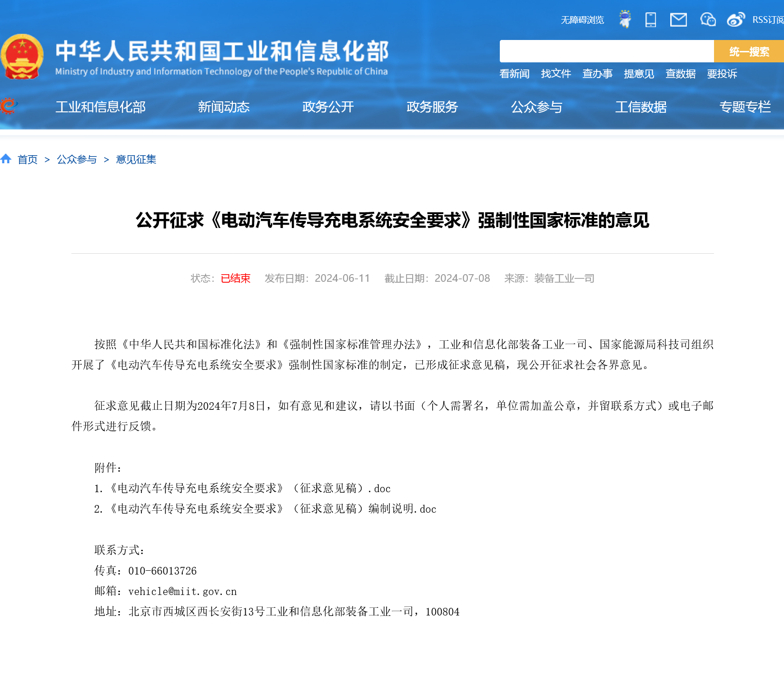Click into the search input field

click(606, 51)
